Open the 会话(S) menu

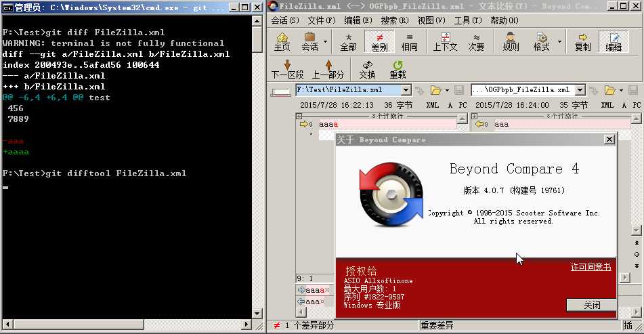click(284, 20)
